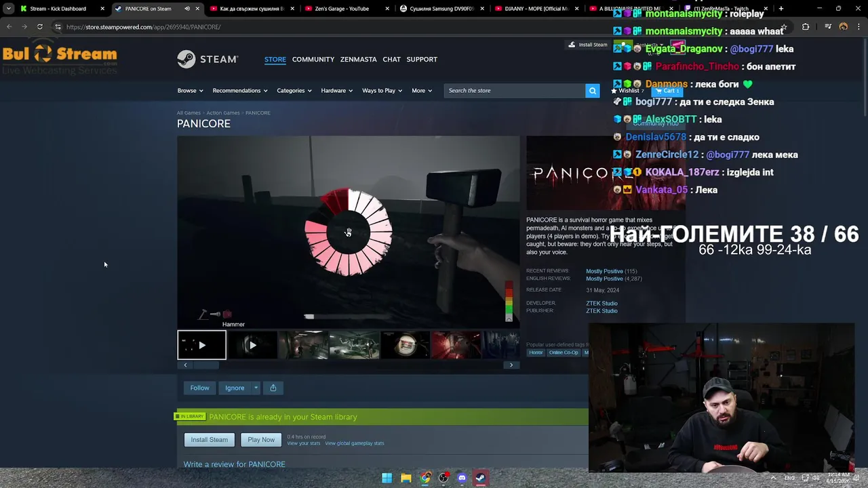
Task: Click the Horror tag
Action: click(536, 352)
